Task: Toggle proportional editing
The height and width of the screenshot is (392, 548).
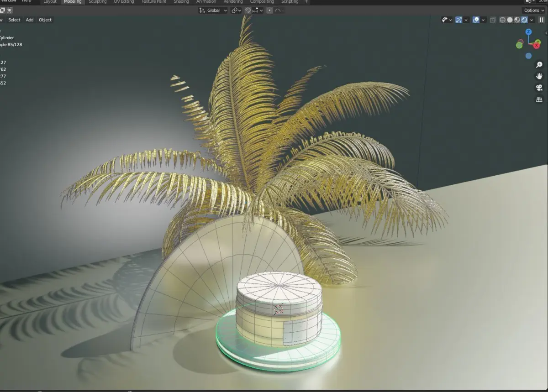Action: [269, 10]
